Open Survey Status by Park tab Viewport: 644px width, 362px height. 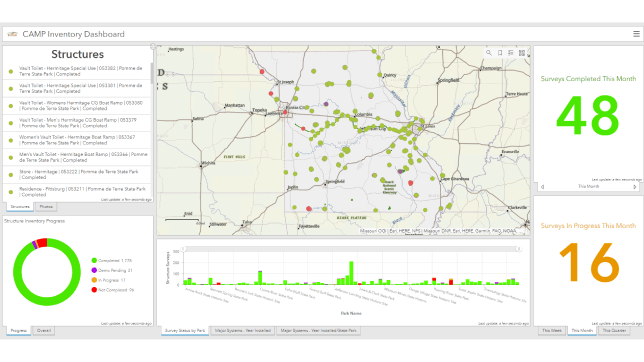(x=185, y=330)
